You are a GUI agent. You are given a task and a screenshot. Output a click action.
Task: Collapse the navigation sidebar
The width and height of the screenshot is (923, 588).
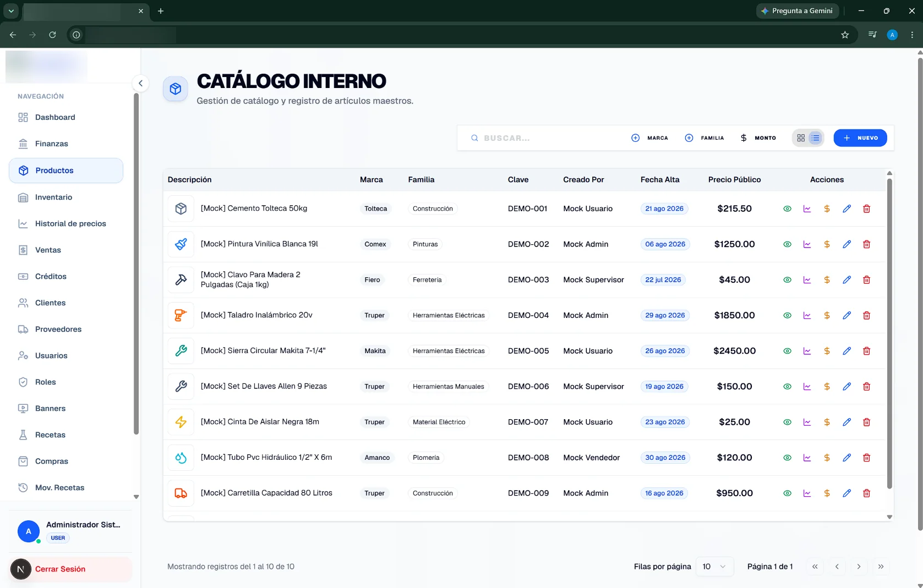[140, 84]
